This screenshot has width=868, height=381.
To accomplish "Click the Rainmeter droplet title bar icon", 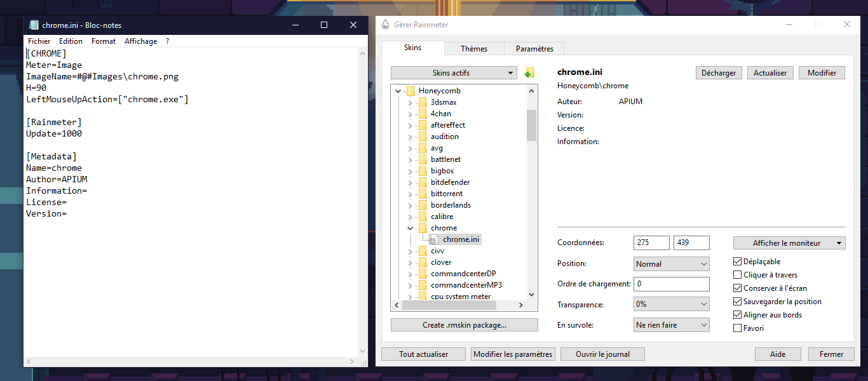I will click(385, 25).
